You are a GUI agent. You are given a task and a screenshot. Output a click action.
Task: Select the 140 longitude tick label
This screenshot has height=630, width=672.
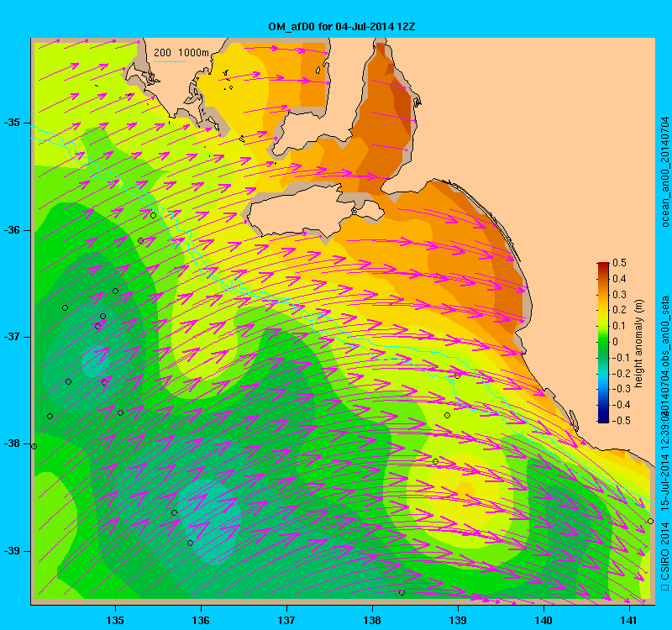pyautogui.click(x=543, y=620)
